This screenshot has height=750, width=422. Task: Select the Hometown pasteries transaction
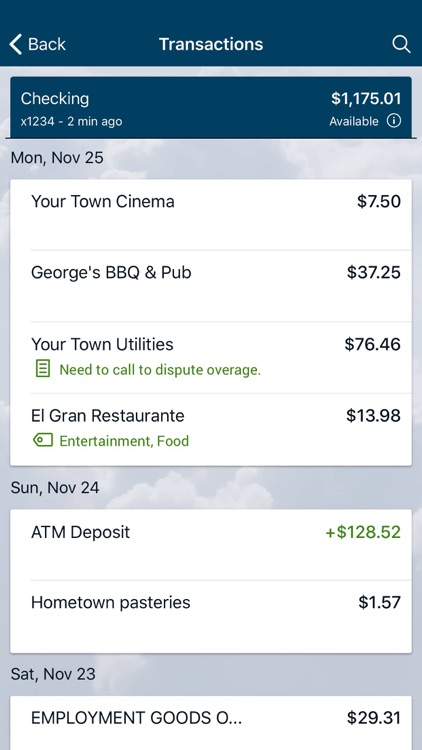[x=211, y=617]
